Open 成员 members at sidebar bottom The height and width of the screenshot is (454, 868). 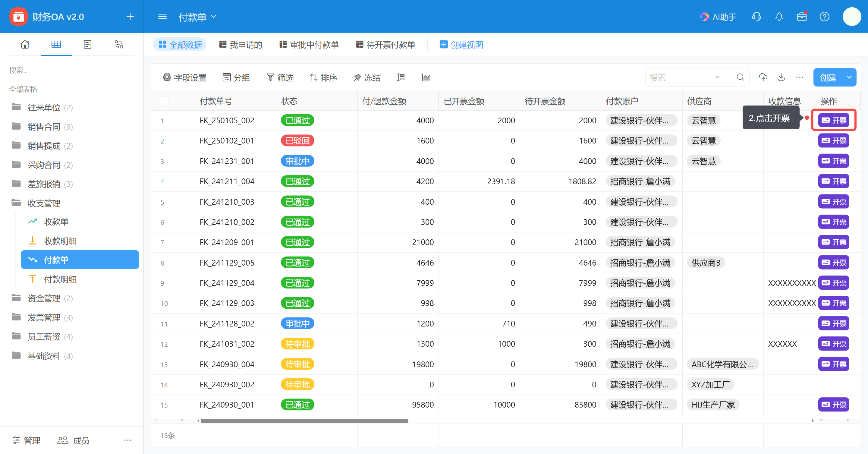[x=73, y=440]
